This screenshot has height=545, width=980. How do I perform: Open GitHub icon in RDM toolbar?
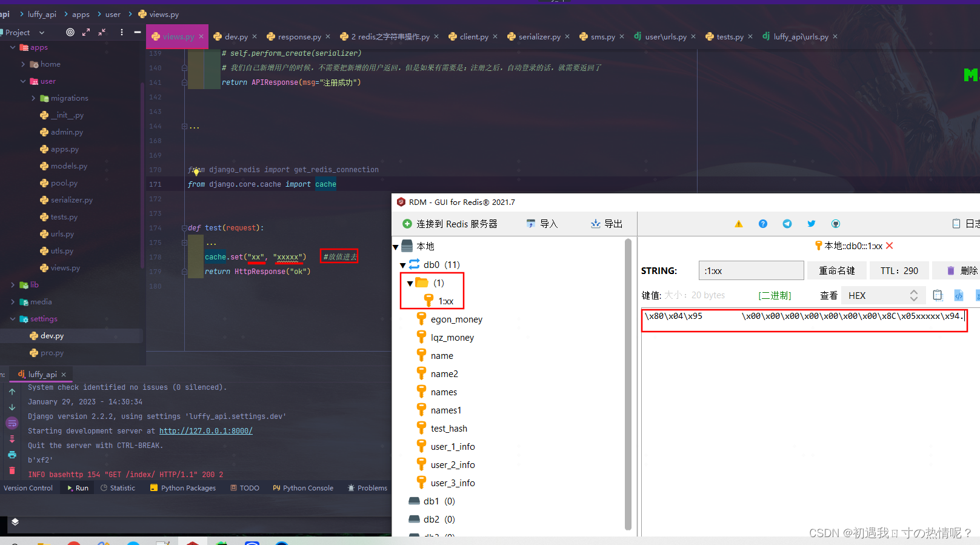[x=836, y=224]
